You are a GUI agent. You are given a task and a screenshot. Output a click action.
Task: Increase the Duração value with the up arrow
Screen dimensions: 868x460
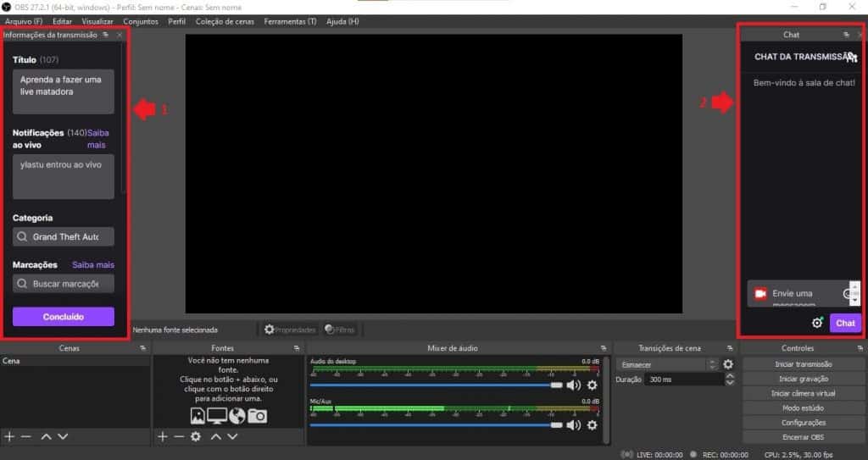click(x=730, y=376)
